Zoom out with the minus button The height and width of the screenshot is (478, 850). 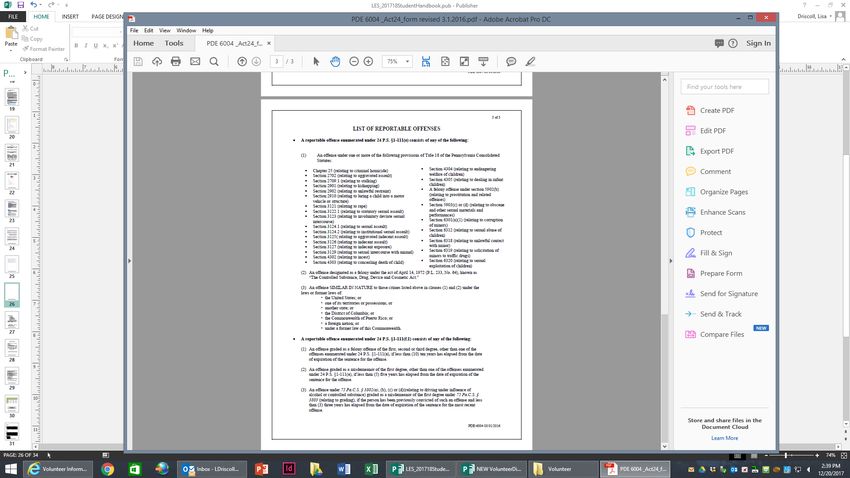pyautogui.click(x=354, y=62)
